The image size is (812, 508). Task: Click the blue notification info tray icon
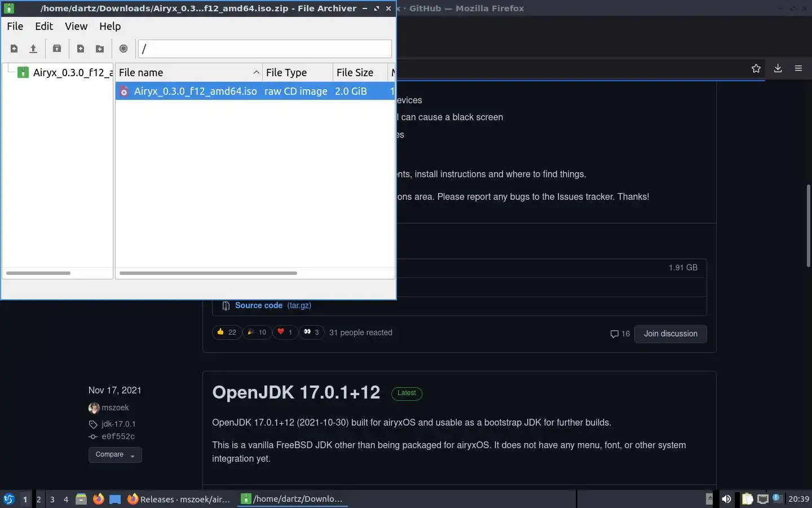coord(776,498)
